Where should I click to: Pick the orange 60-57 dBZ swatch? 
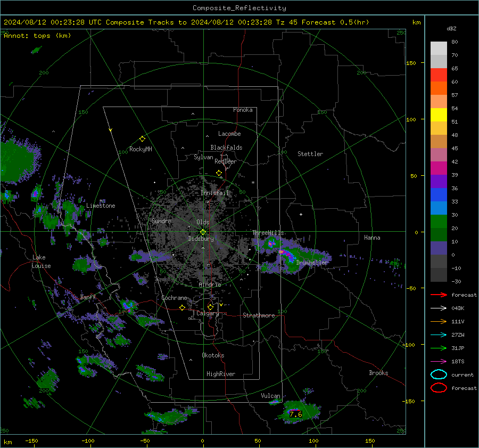(439, 88)
